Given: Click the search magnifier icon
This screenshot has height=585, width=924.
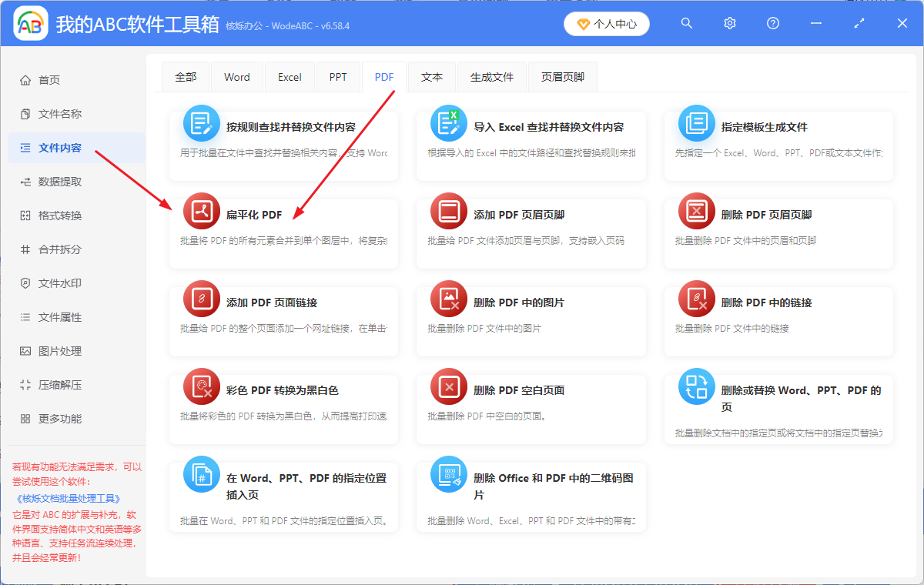Looking at the screenshot, I should coord(686,23).
